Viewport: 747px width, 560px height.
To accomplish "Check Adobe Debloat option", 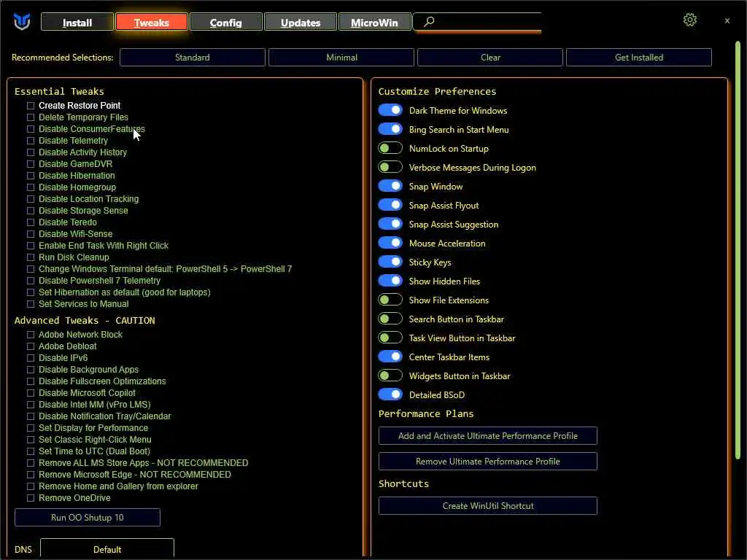I will pyautogui.click(x=31, y=346).
